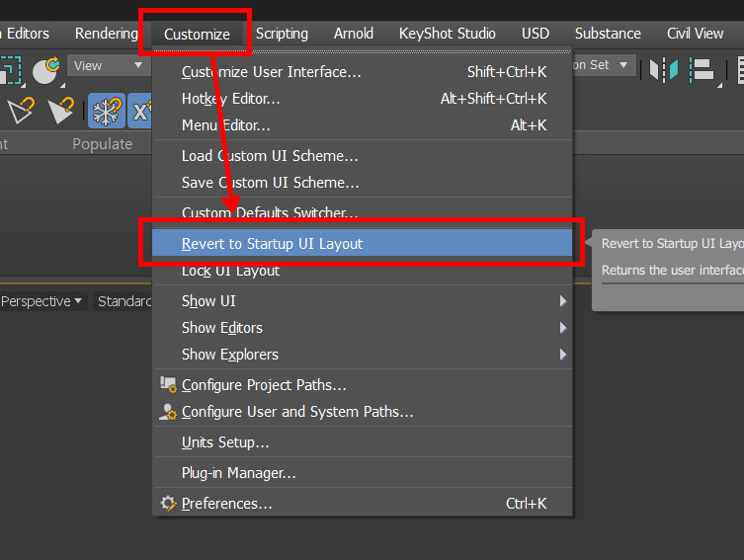Open Plug-in Manager...

click(x=363, y=473)
